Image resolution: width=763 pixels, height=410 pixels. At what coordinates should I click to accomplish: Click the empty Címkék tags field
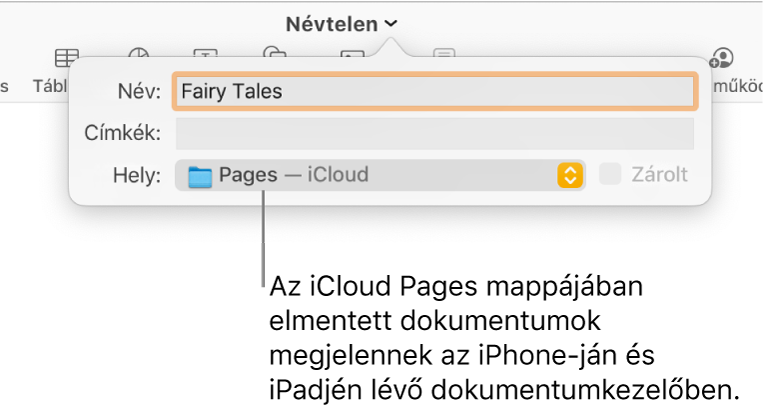coord(435,133)
